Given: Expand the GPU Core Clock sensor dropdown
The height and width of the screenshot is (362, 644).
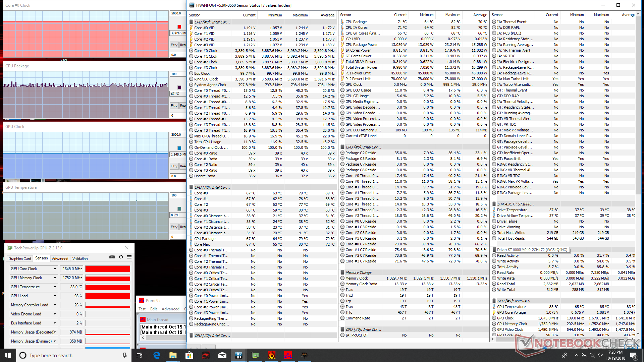Looking at the screenshot, I should click(55, 269).
